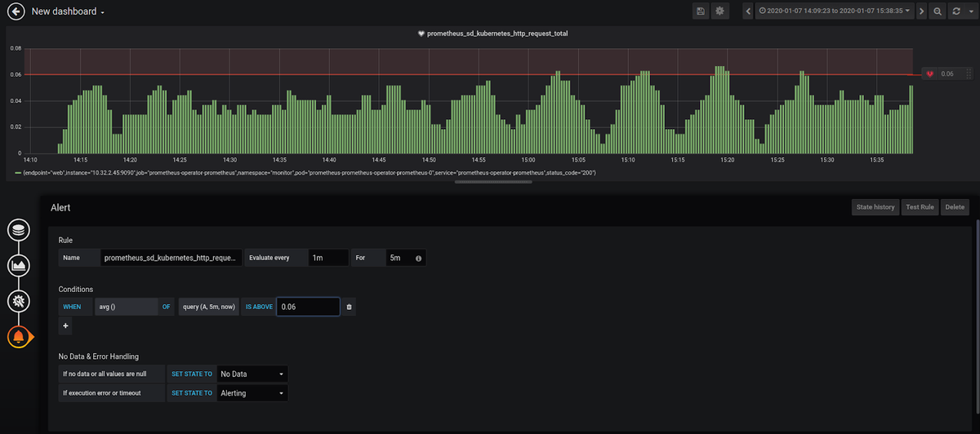This screenshot has width=980, height=434.
Task: Save the dashboard with the floppy disk icon
Action: (x=701, y=11)
